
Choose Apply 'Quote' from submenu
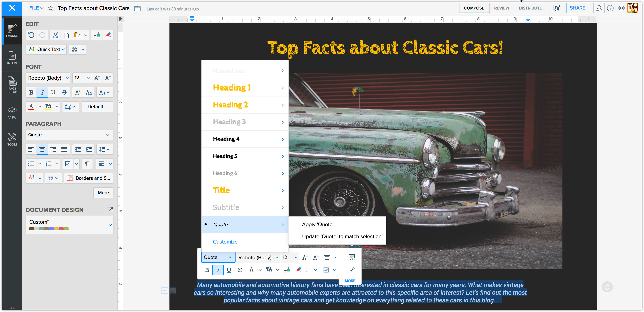[x=317, y=224]
